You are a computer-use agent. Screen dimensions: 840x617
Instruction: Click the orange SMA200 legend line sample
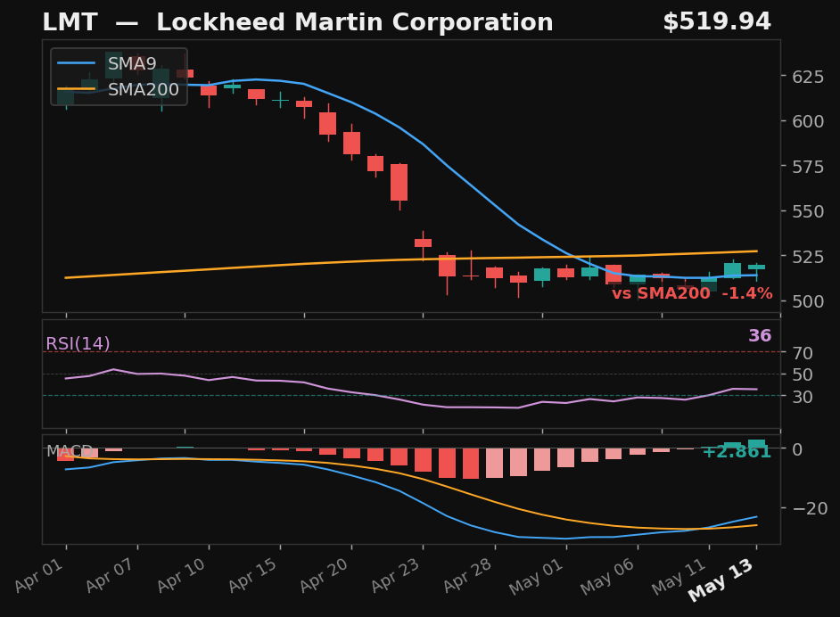(x=76, y=89)
